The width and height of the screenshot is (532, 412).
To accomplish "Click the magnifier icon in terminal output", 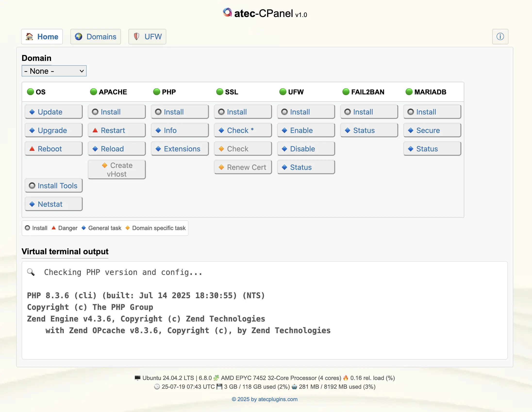I will click(31, 272).
